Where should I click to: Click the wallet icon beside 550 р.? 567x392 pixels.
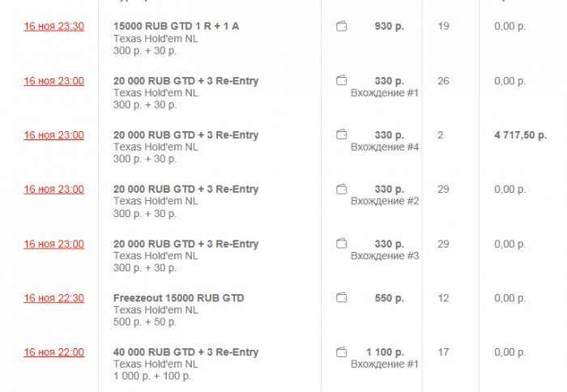[x=342, y=298]
